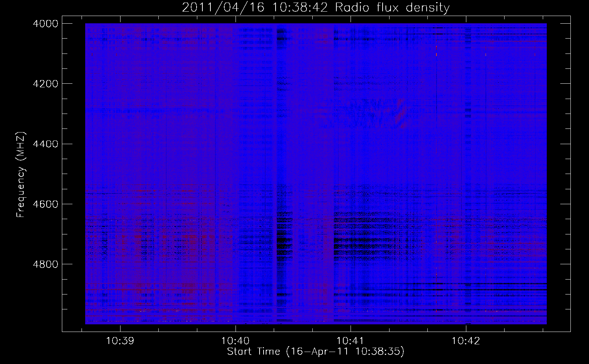Click the 10:41 time tick label
Screen dimensions: 589x364
tap(351, 341)
